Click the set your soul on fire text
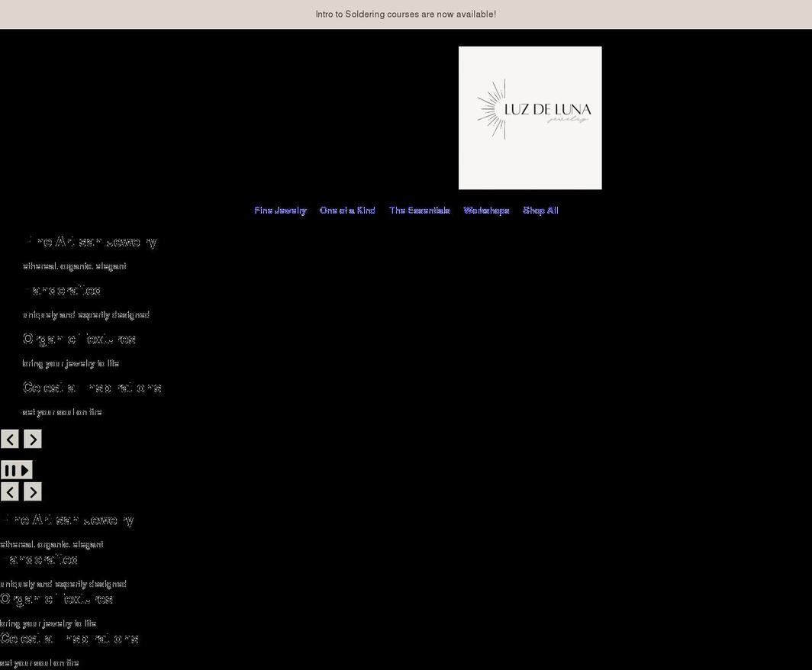 coord(62,411)
